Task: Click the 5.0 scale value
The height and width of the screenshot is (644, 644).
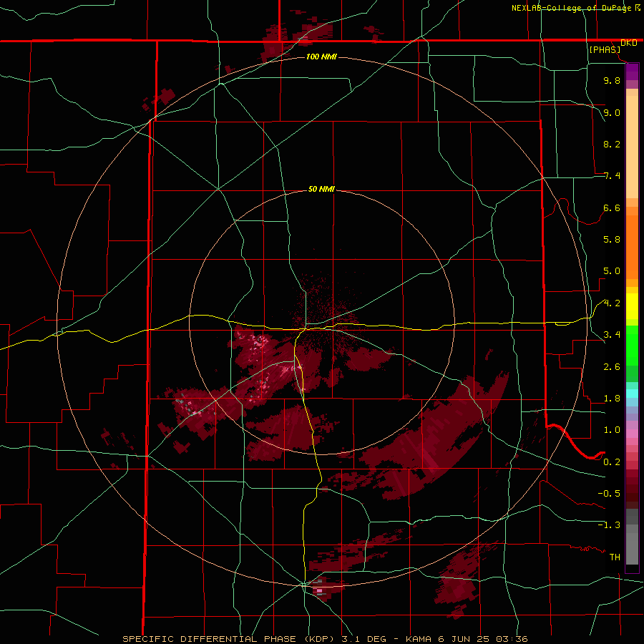Action: [x=612, y=271]
